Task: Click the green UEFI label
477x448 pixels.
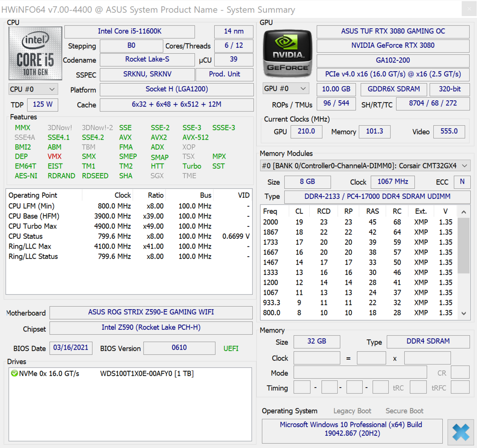Action: 231,349
